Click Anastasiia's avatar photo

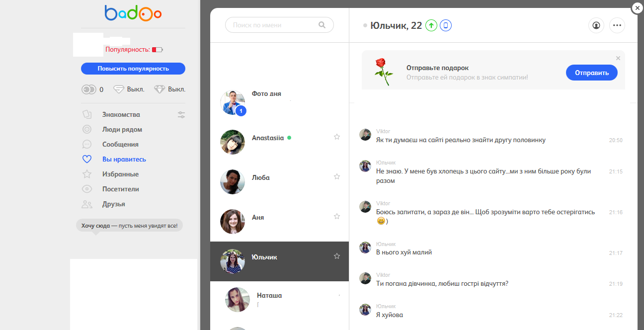(233, 142)
